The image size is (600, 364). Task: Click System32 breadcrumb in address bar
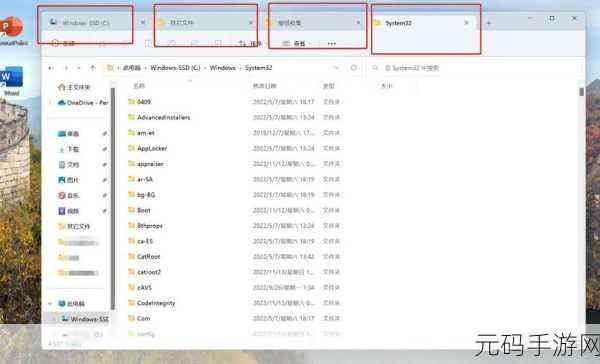click(258, 68)
